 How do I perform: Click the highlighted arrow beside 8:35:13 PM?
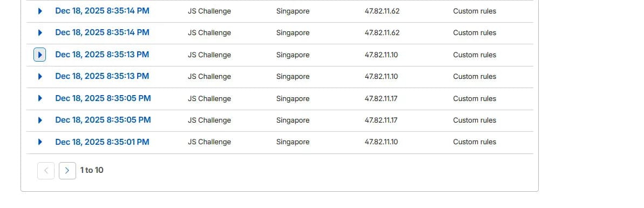(40, 55)
